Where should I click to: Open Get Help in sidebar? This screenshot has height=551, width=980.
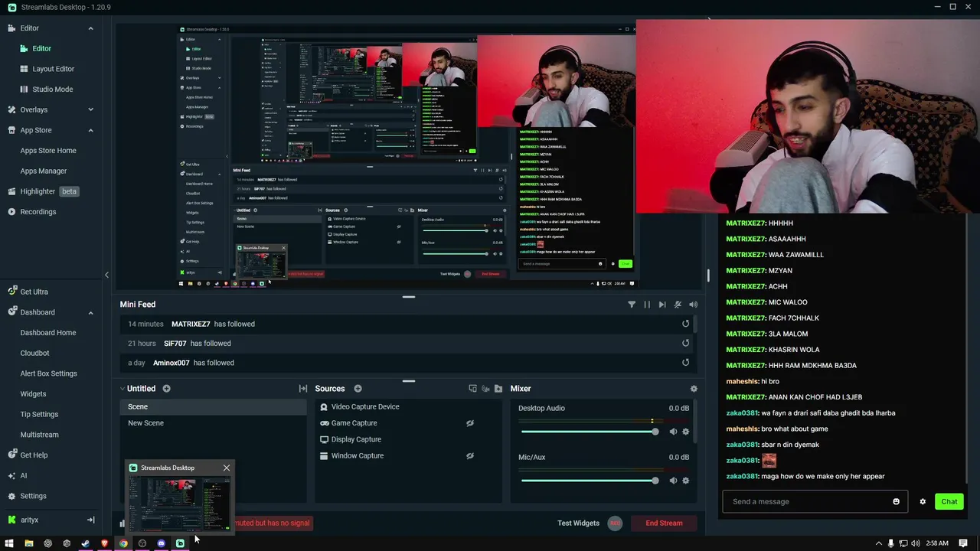(34, 455)
